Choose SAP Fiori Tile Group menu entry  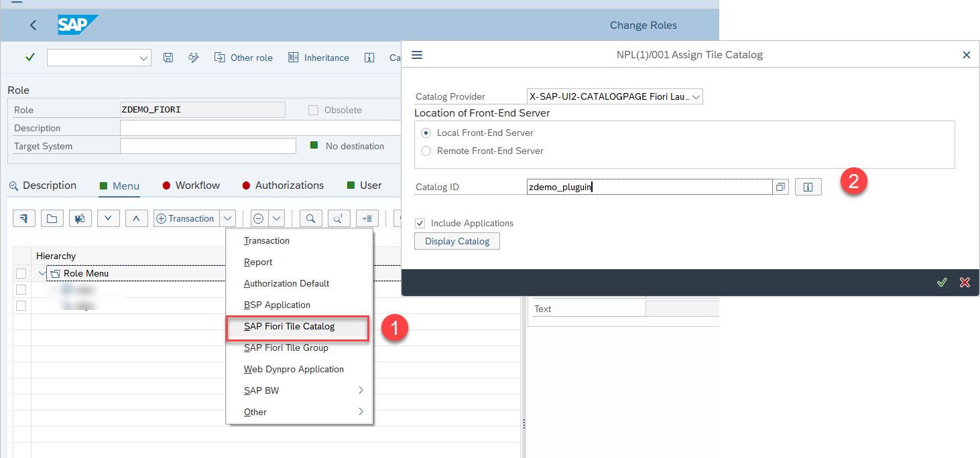[x=286, y=348]
